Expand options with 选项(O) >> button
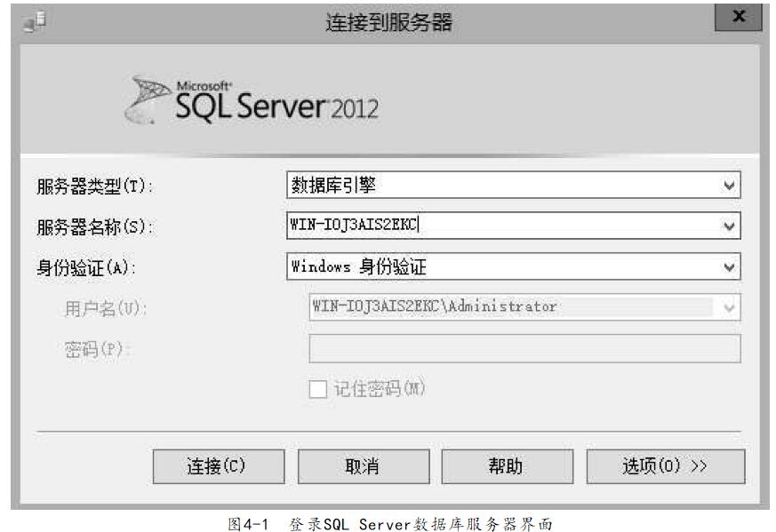The image size is (776, 532). pyautogui.click(x=665, y=466)
